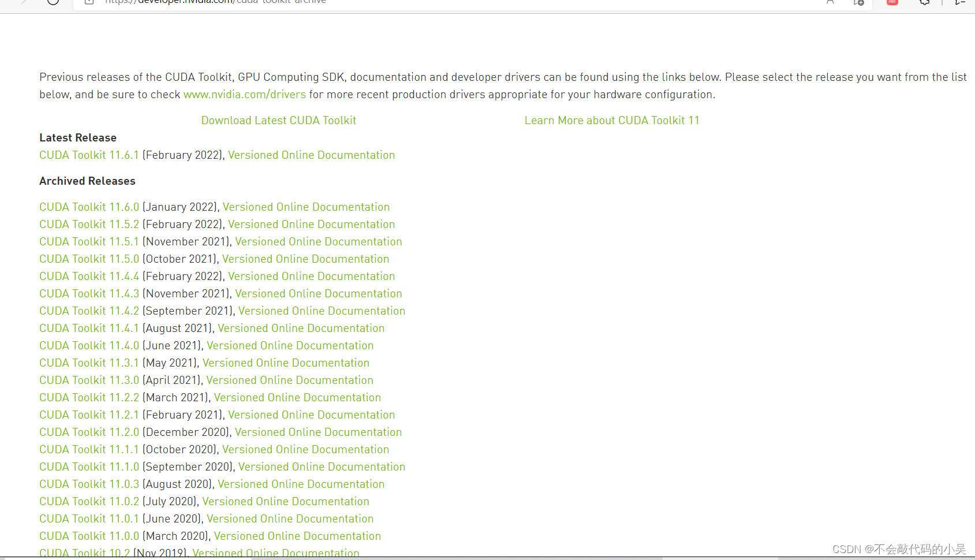
Task: Open CUDA Toolkit 11.3.1 link
Action: click(89, 363)
